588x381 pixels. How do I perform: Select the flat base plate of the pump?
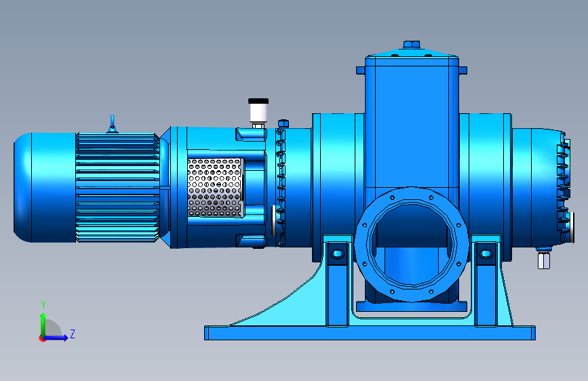(370, 333)
